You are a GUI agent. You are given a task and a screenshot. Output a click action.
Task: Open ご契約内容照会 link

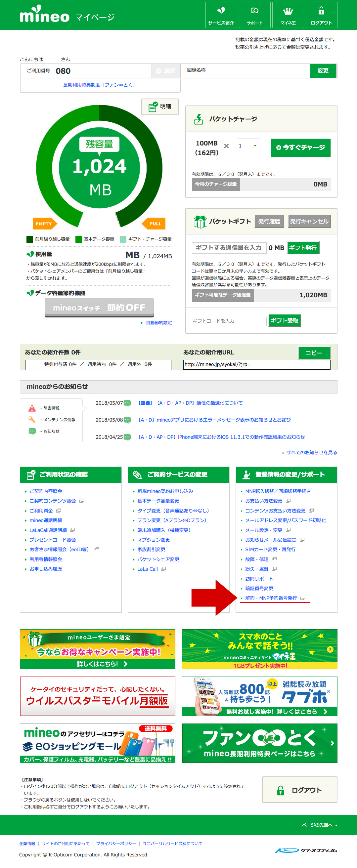click(46, 491)
